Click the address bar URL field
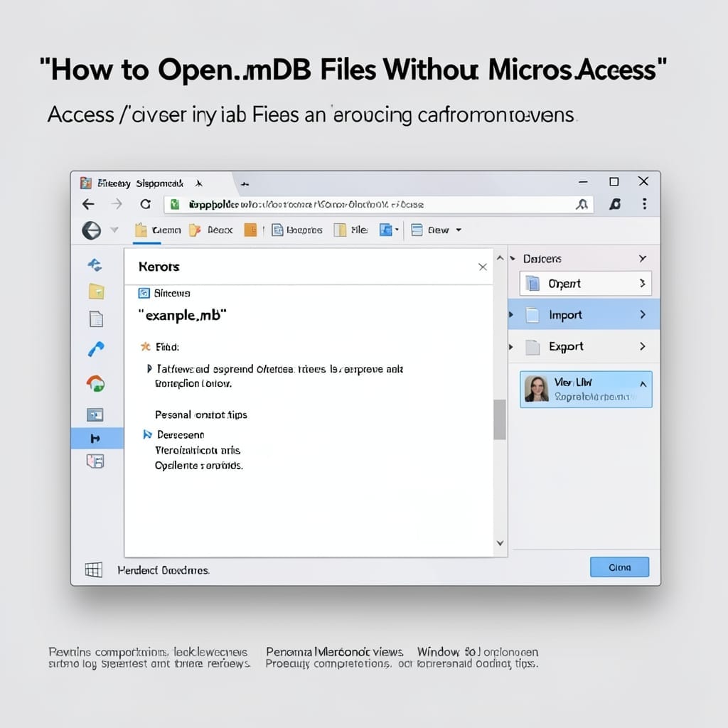This screenshot has width=728, height=728. [378, 204]
